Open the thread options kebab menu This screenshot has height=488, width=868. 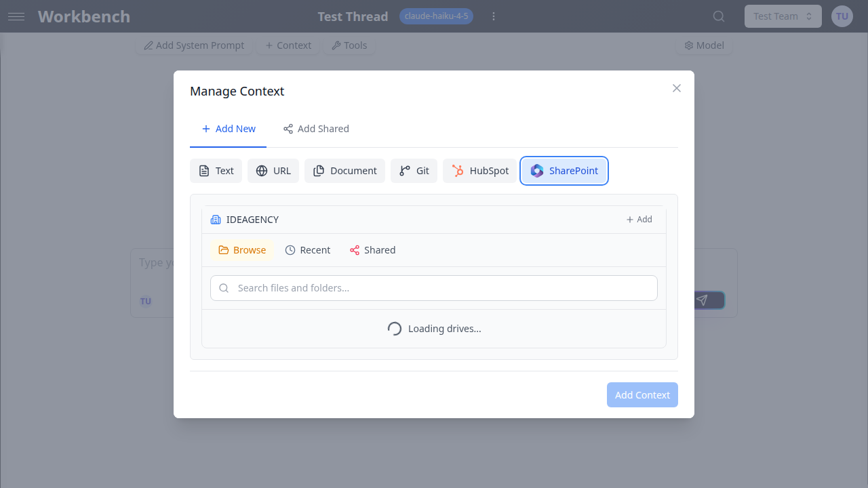click(x=494, y=16)
